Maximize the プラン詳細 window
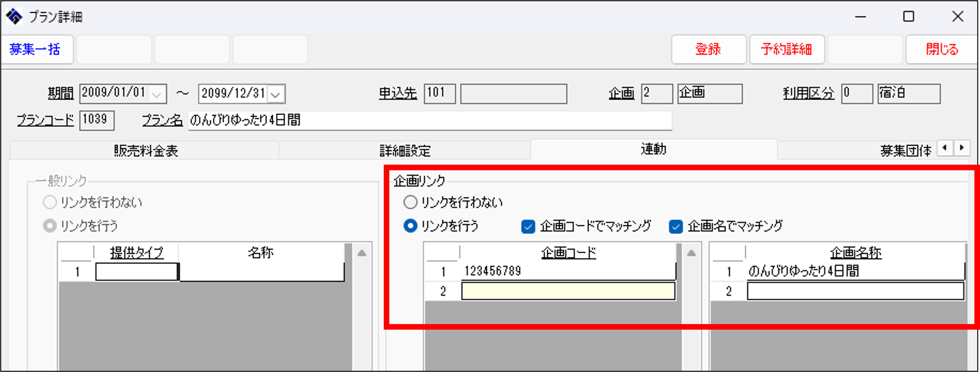The width and height of the screenshot is (980, 372). pos(908,16)
